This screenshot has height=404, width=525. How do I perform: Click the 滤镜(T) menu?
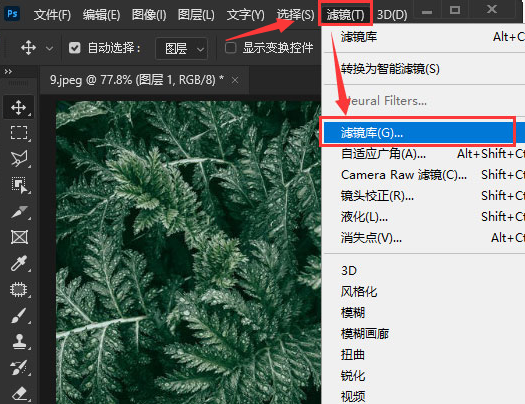345,15
